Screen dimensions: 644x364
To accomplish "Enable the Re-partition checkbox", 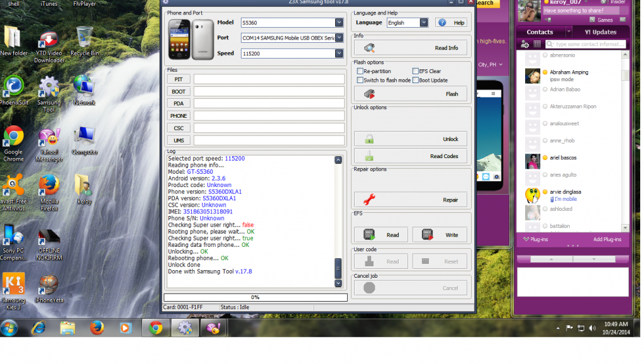I will (x=360, y=72).
